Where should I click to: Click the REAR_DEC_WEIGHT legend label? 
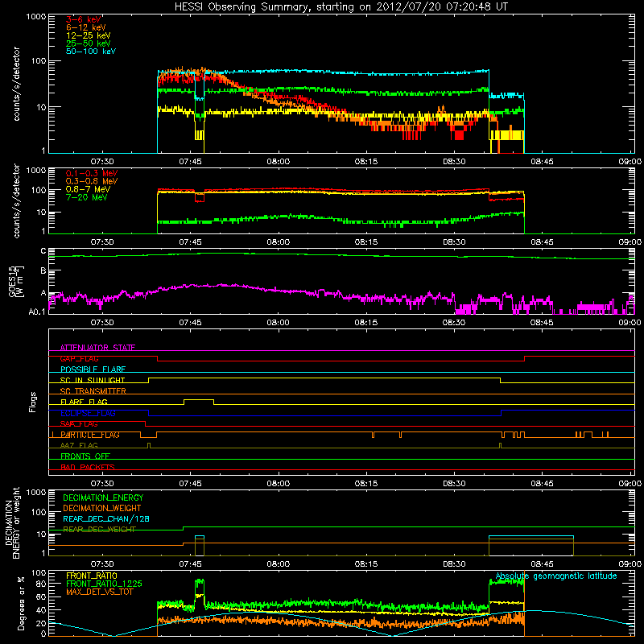coord(99,530)
